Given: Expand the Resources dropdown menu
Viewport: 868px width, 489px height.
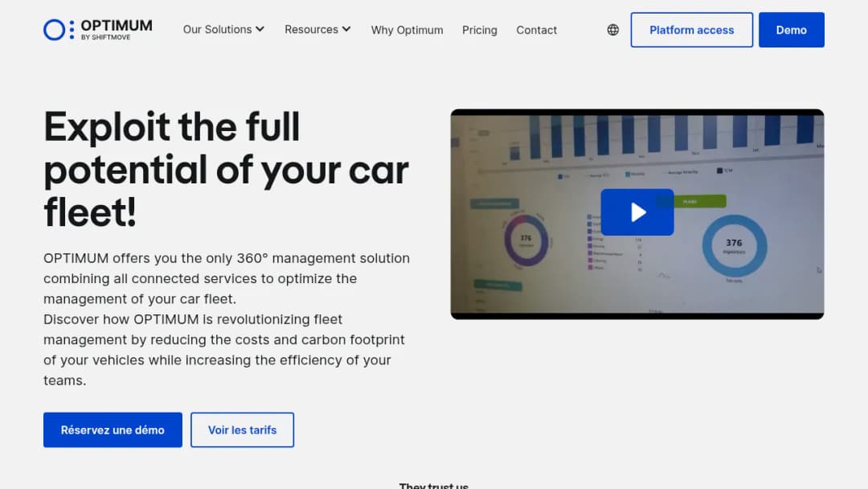Looking at the screenshot, I should [317, 29].
